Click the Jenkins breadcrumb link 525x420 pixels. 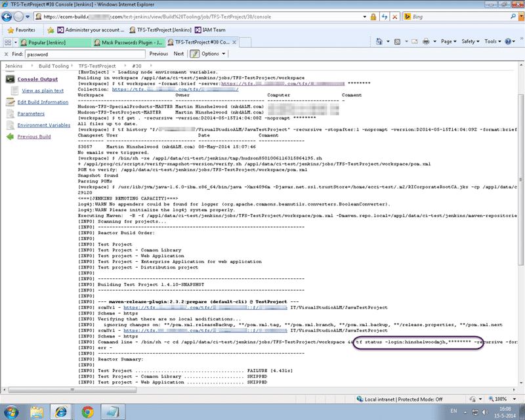pyautogui.click(x=14, y=66)
